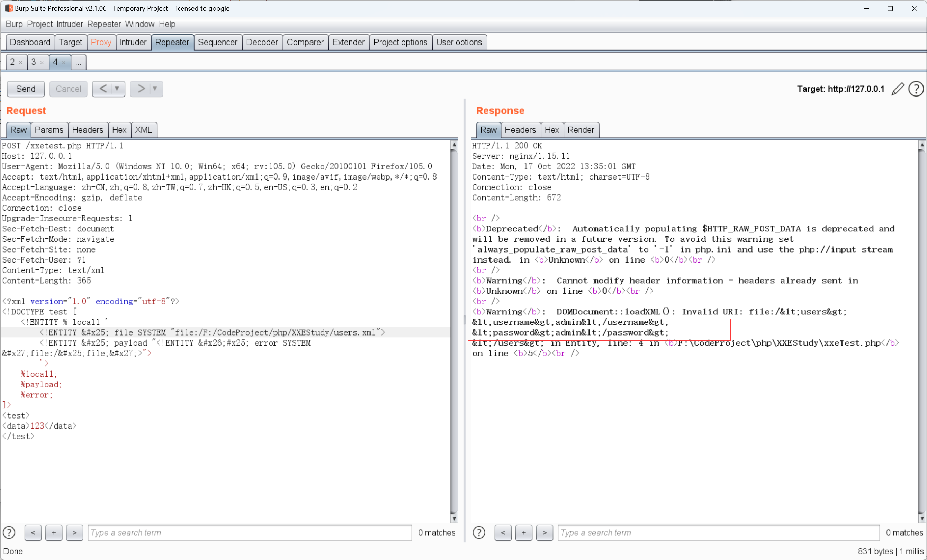Show the request Hex view
This screenshot has height=560, width=927.
119,130
